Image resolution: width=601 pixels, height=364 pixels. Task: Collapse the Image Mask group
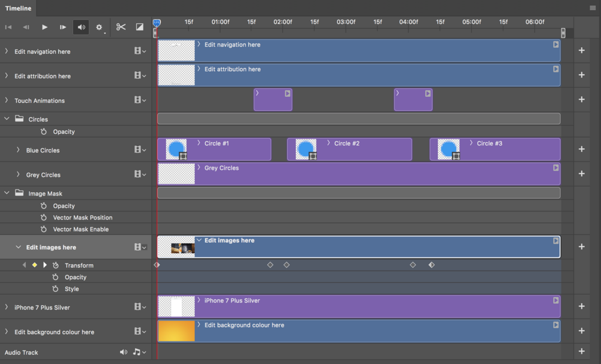pos(7,193)
